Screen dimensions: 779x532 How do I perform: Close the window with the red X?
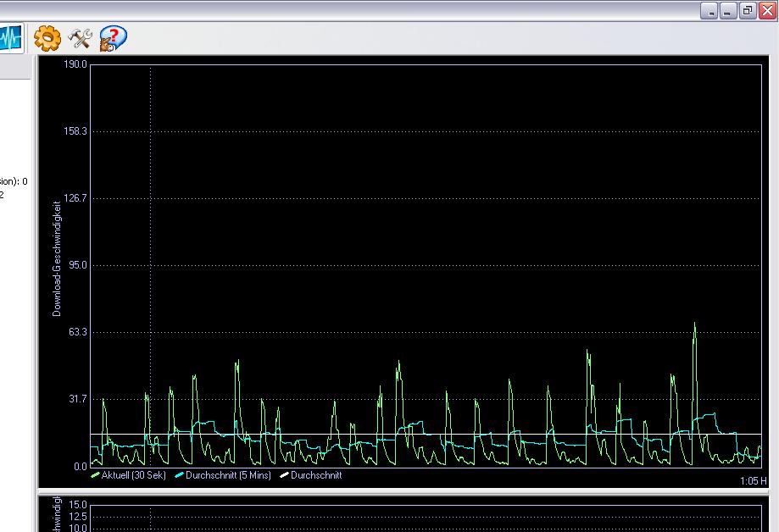(x=767, y=10)
